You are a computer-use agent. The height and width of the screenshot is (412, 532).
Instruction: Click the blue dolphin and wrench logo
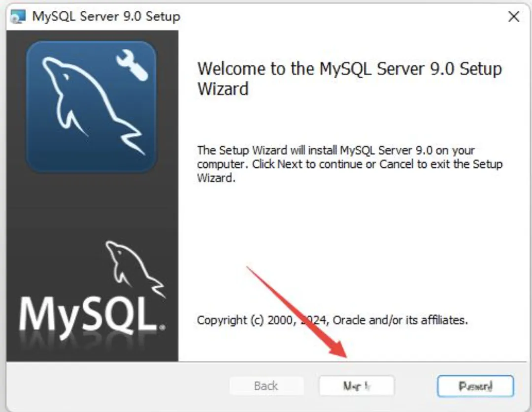91,106
